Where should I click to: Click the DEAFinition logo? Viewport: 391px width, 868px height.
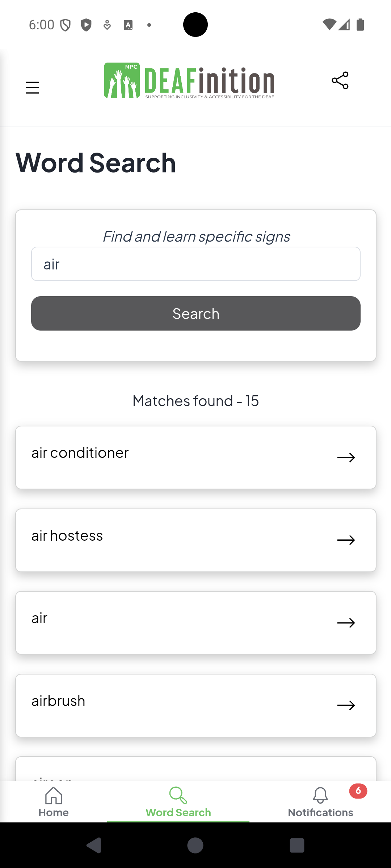coord(189,81)
